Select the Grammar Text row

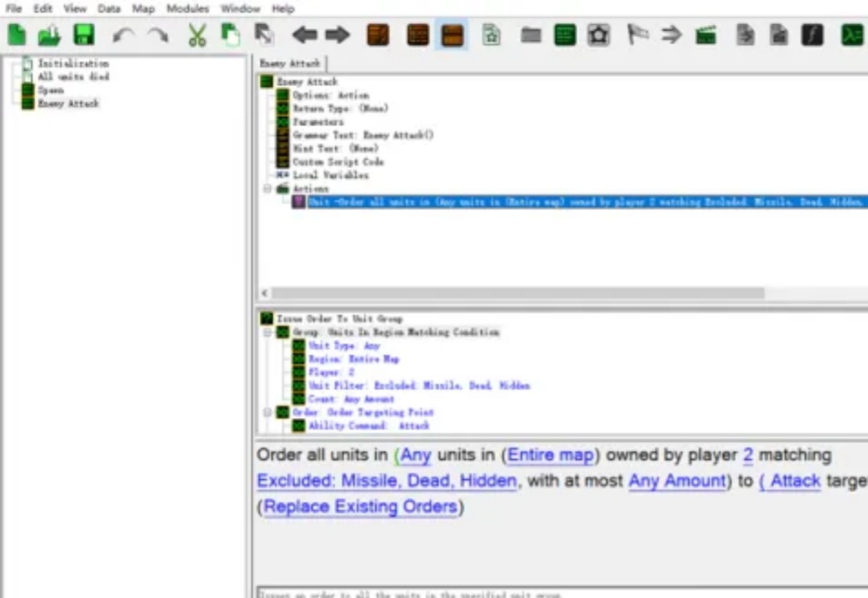pos(363,135)
